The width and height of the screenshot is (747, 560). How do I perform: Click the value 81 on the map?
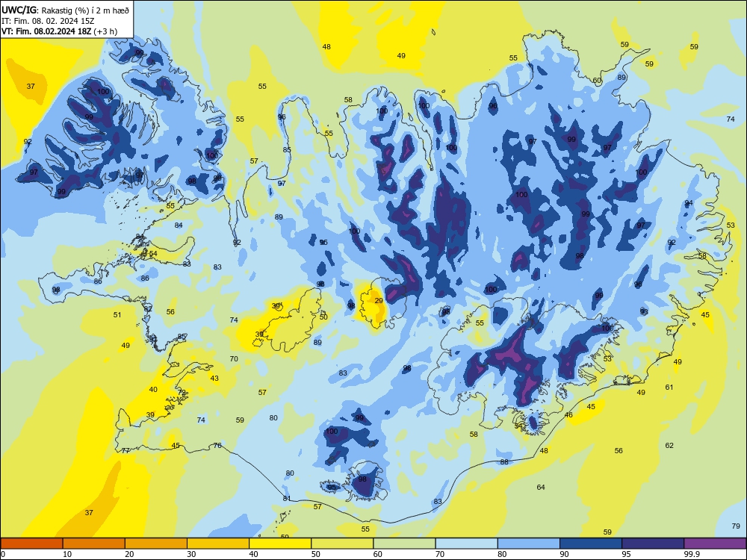[x=287, y=498]
